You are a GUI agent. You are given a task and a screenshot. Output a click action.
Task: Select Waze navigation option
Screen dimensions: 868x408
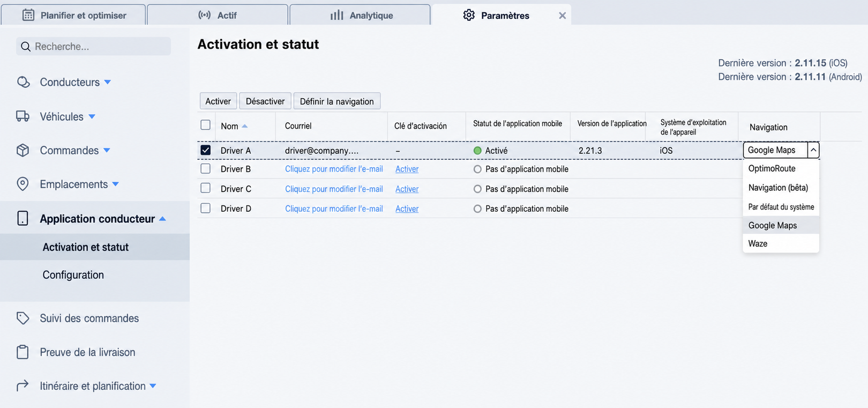pyautogui.click(x=781, y=243)
